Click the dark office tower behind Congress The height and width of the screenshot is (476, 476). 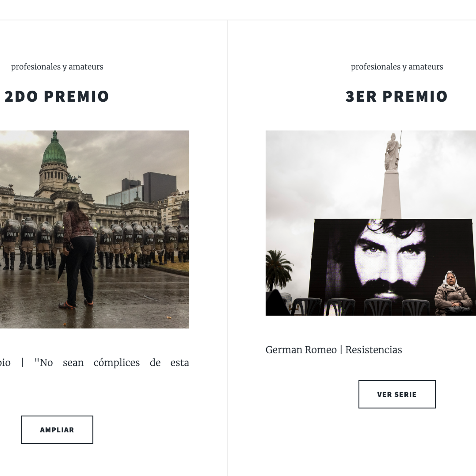point(160,187)
